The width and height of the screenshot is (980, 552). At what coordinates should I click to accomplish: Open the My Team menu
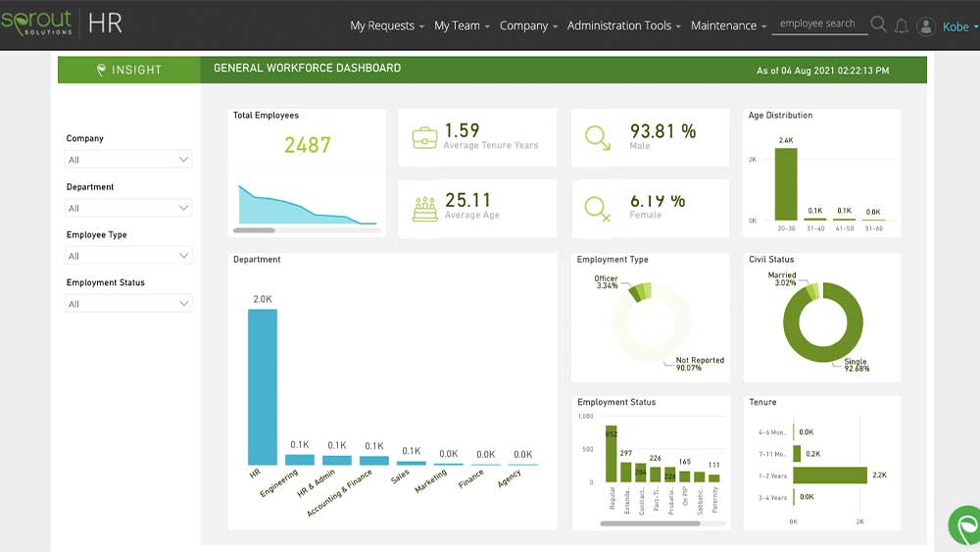[x=462, y=25]
